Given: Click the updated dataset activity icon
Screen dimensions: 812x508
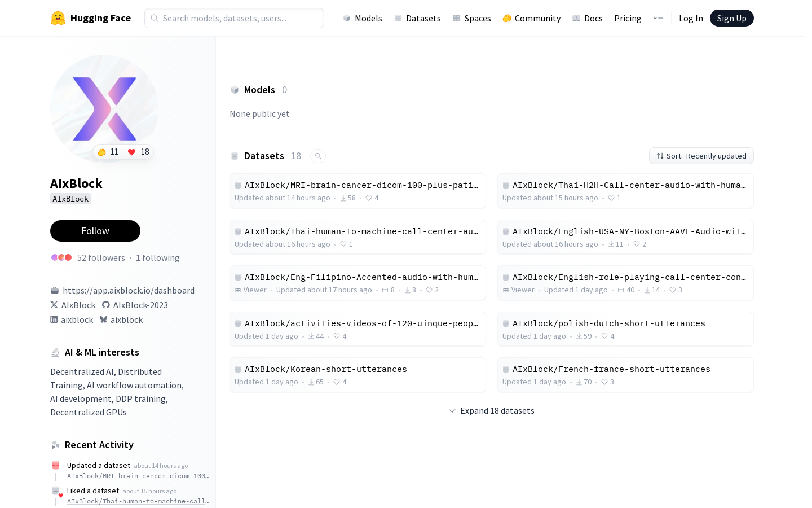Looking at the screenshot, I should 56,466.
